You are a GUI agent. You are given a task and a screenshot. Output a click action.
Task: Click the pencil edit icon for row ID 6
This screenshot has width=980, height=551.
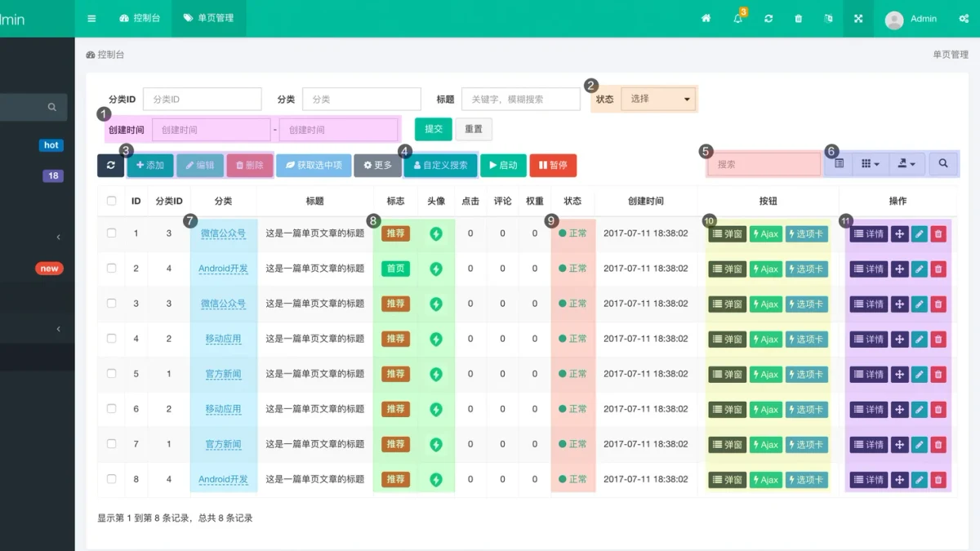tap(919, 410)
